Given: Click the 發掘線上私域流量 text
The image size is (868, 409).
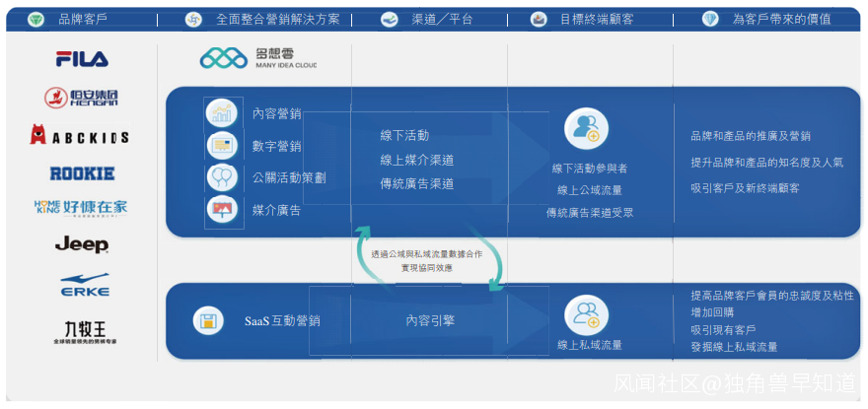Looking at the screenshot, I should (734, 348).
